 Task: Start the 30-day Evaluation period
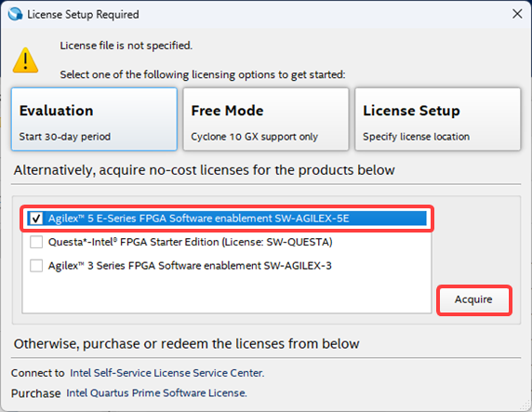[x=94, y=119]
